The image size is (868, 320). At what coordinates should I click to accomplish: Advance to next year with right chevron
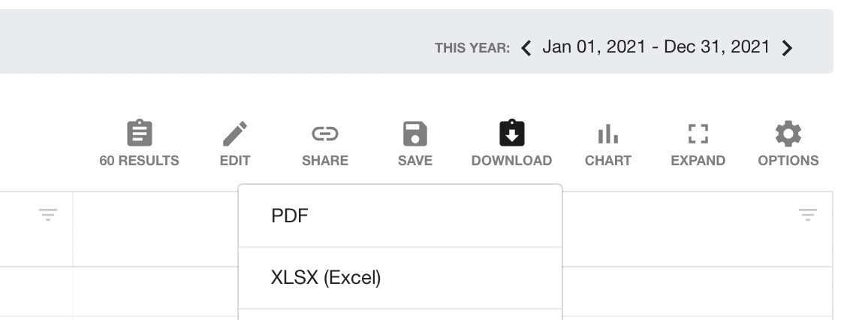point(787,48)
